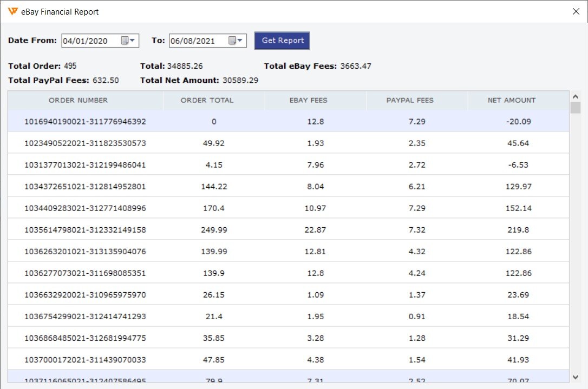Click order total 144.22
This screenshot has height=389, width=588.
pos(214,187)
